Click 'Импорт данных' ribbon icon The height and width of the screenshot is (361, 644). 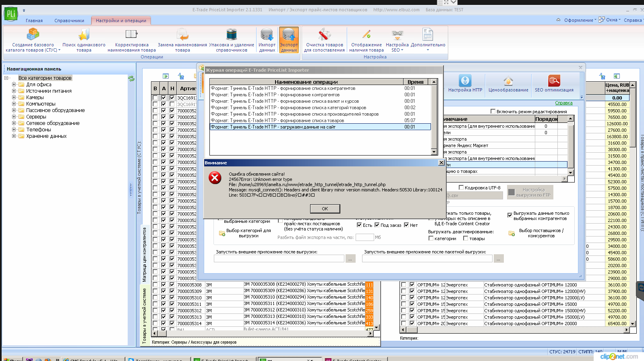[x=267, y=40]
